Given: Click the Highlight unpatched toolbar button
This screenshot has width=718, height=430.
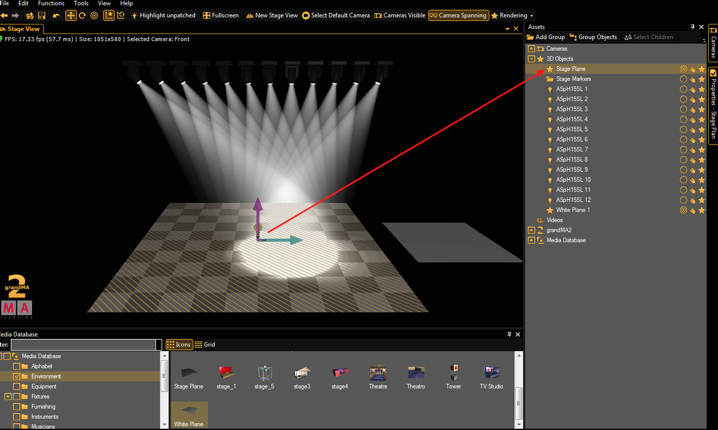Looking at the screenshot, I should pos(164,16).
